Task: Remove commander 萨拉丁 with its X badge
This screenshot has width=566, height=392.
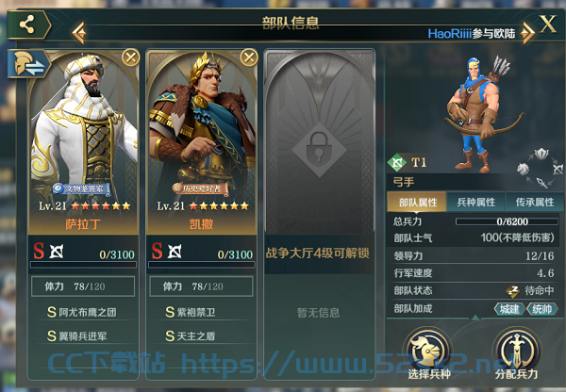Action: point(130,57)
